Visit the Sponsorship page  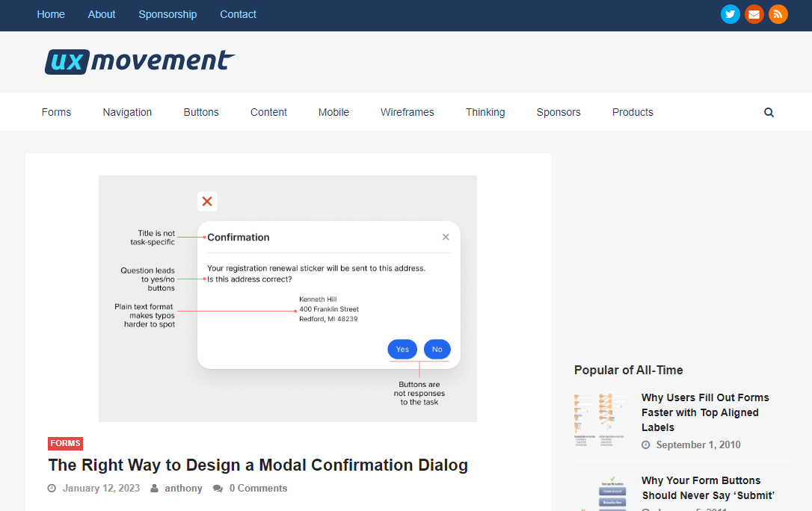point(167,14)
